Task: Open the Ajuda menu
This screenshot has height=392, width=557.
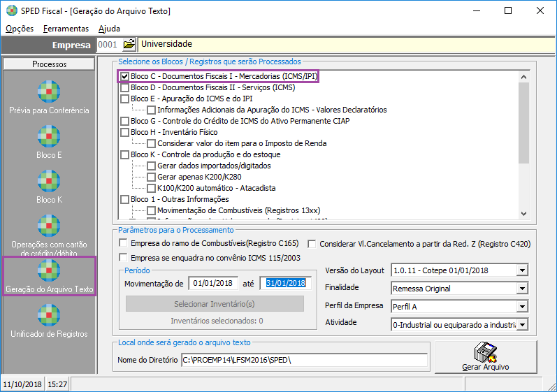Action: (x=110, y=29)
